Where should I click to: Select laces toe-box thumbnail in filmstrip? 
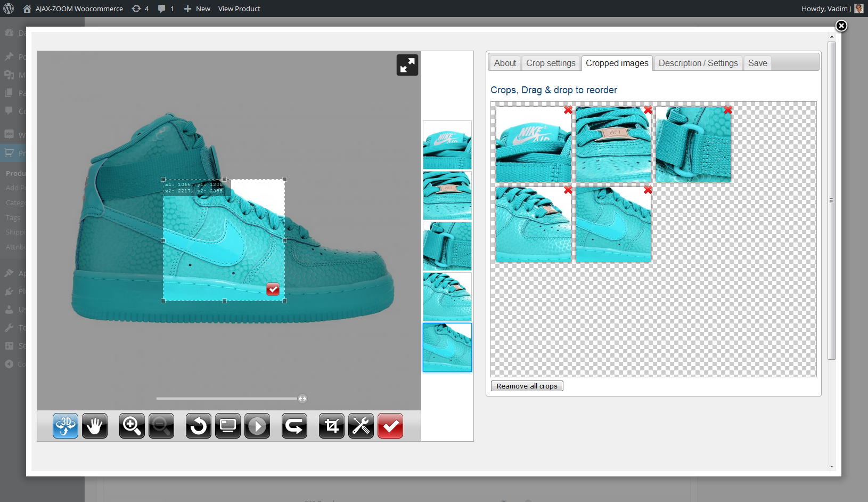447,297
